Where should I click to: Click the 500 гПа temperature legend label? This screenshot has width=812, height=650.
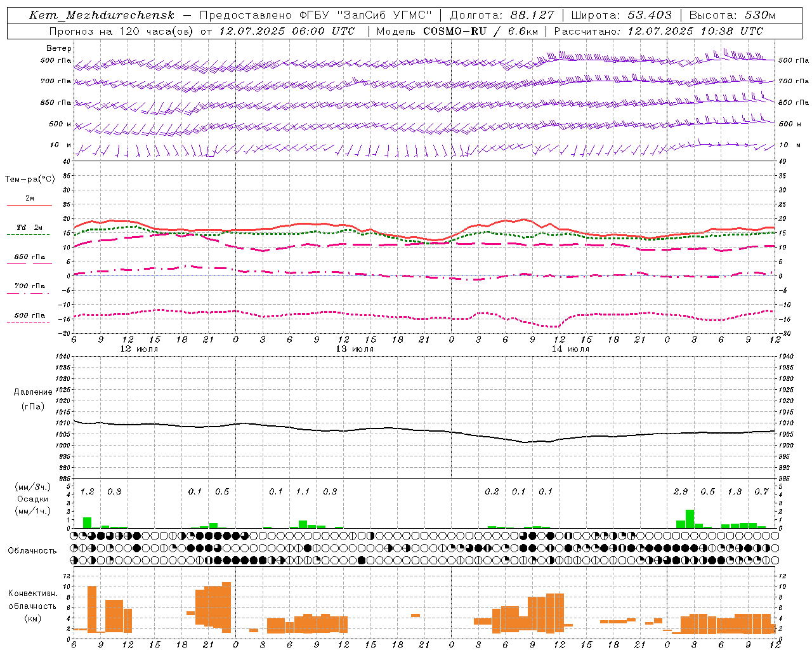(x=30, y=315)
